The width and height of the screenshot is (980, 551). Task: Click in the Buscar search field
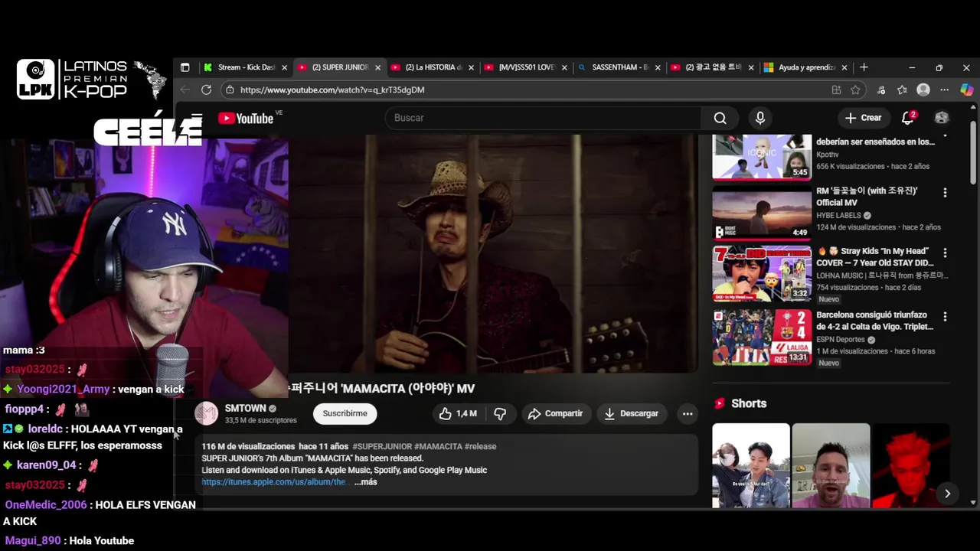(x=544, y=118)
